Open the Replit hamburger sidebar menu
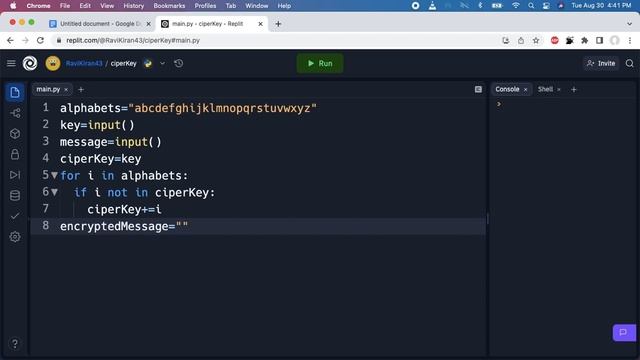 click(x=11, y=63)
